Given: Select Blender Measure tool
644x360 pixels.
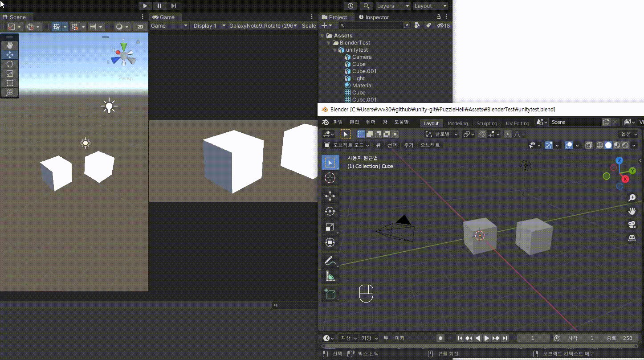Looking at the screenshot, I should (330, 276).
